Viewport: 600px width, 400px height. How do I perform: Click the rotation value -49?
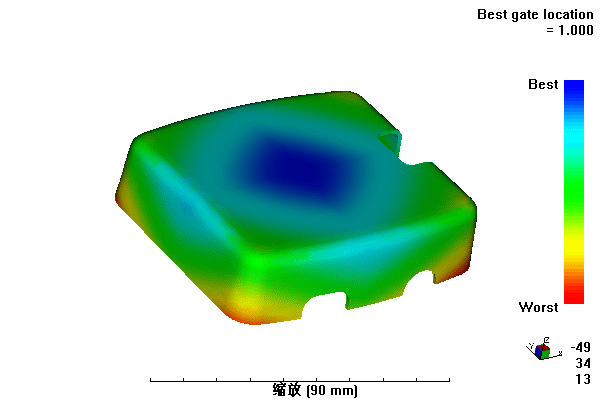tap(580, 347)
